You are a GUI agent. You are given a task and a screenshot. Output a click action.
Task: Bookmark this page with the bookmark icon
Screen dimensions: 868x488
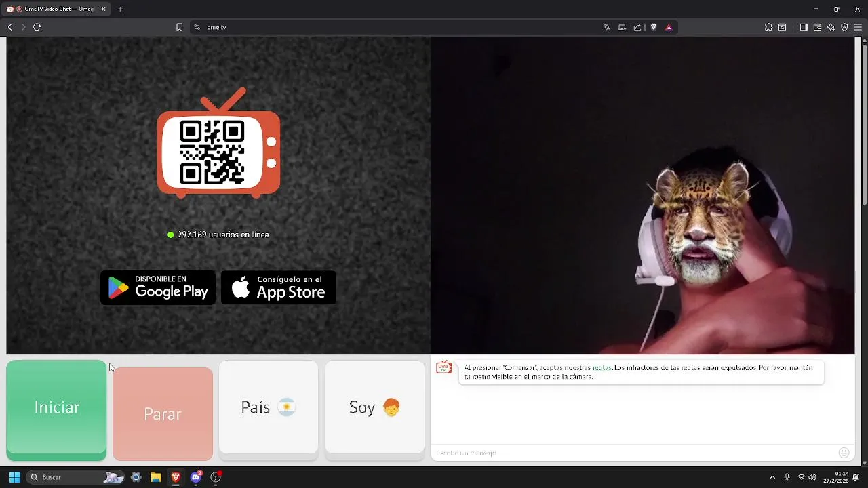(179, 27)
